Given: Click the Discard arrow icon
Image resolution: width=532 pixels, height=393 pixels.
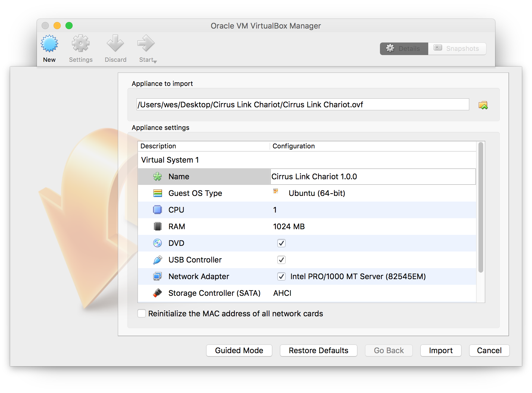Looking at the screenshot, I should tap(115, 43).
